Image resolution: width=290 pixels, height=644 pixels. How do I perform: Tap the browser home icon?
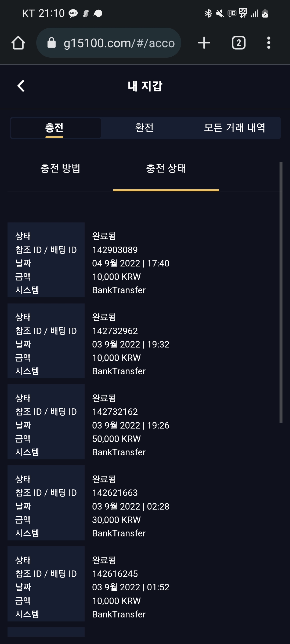point(18,43)
